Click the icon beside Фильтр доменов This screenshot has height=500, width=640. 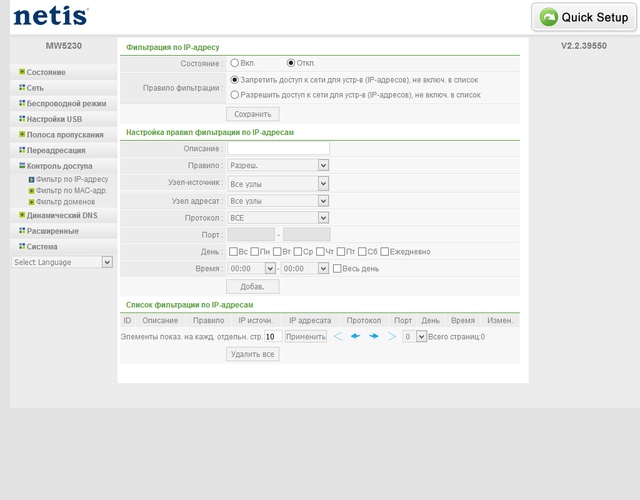click(x=31, y=202)
